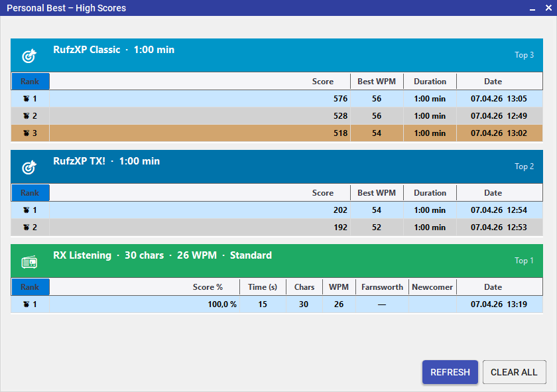Click the Farnsworth column header

[382, 287]
